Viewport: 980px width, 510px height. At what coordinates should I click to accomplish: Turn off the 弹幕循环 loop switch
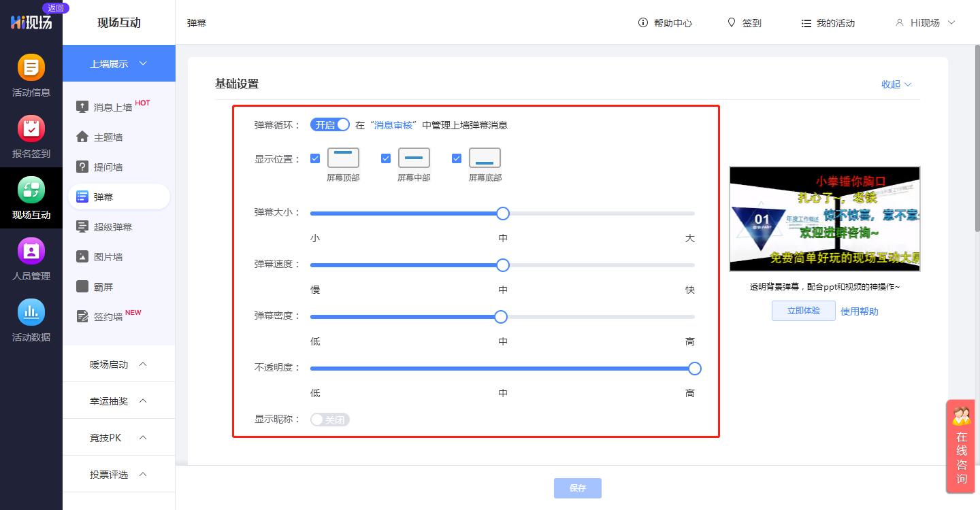(x=330, y=124)
